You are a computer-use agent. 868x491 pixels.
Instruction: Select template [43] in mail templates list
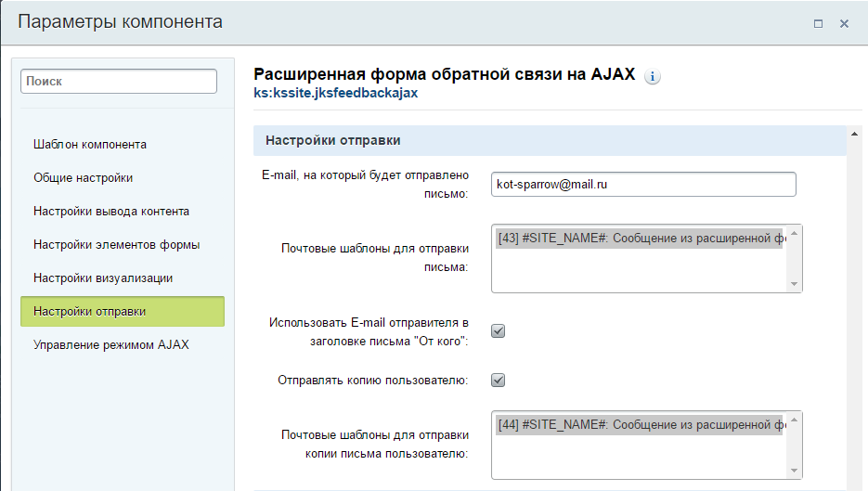click(640, 238)
